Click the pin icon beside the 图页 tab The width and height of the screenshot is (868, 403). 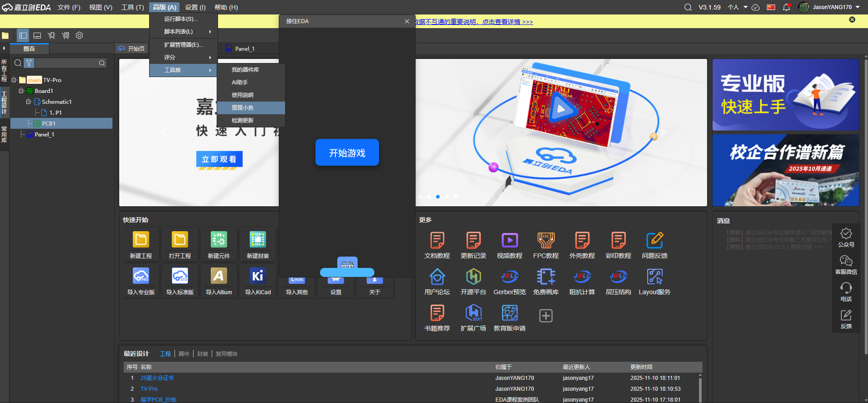pos(4,49)
